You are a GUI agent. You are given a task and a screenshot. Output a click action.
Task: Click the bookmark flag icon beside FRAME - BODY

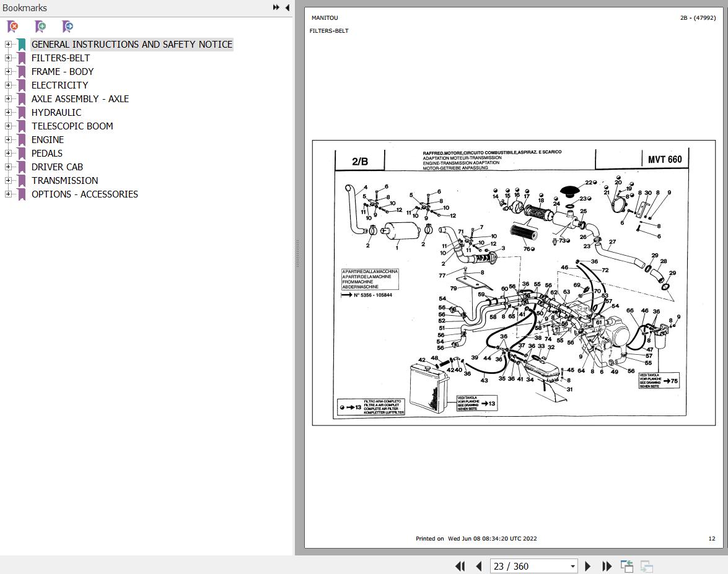22,71
